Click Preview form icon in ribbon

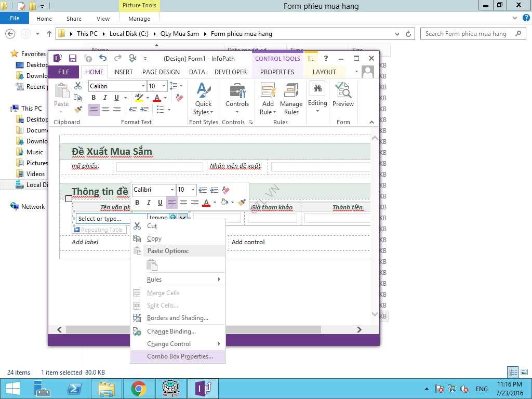click(343, 95)
